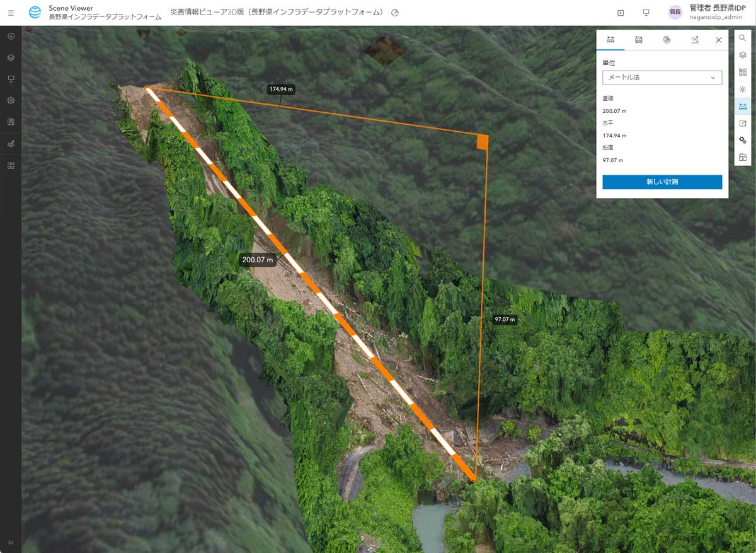This screenshot has width=756, height=553.
Task: Open the Sketch drawing tool in sidebar
Action: click(11, 144)
